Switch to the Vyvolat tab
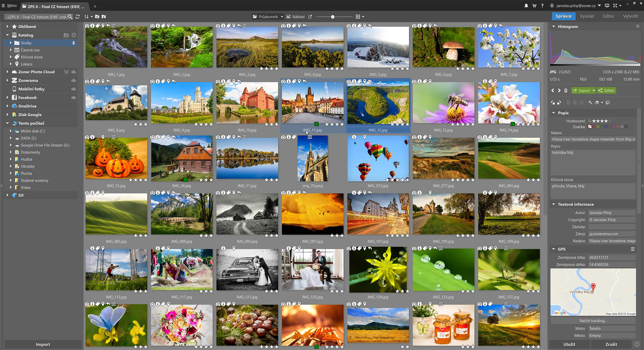Image resolution: width=644 pixels, height=350 pixels. (587, 16)
